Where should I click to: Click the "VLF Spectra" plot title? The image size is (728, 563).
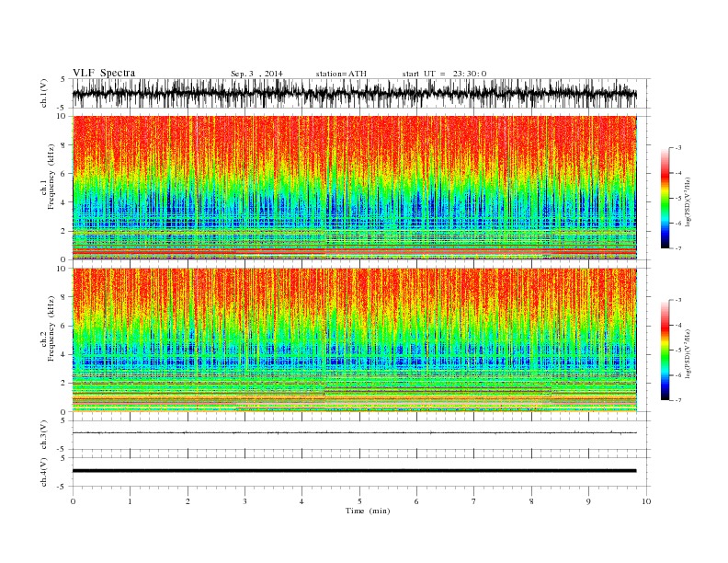(104, 73)
